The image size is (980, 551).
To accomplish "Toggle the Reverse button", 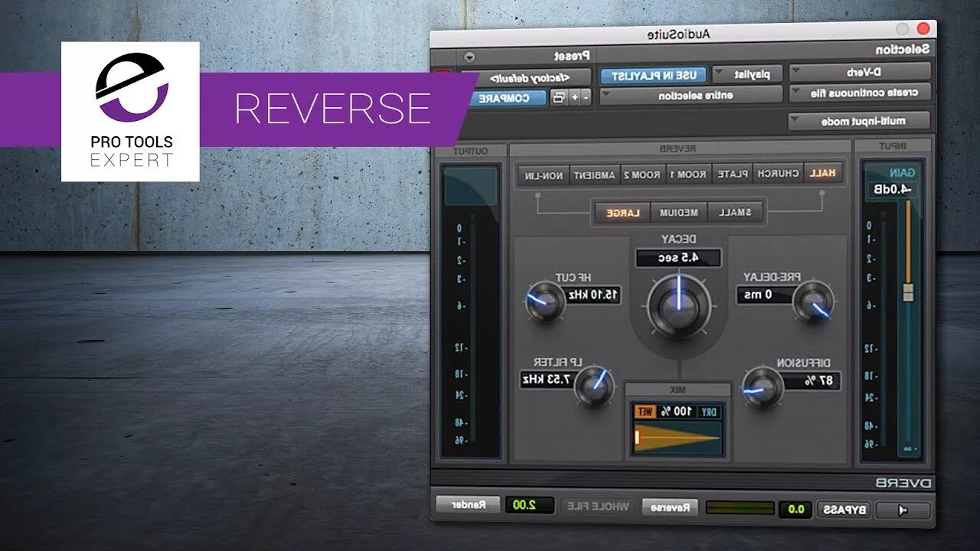I will pos(669,507).
